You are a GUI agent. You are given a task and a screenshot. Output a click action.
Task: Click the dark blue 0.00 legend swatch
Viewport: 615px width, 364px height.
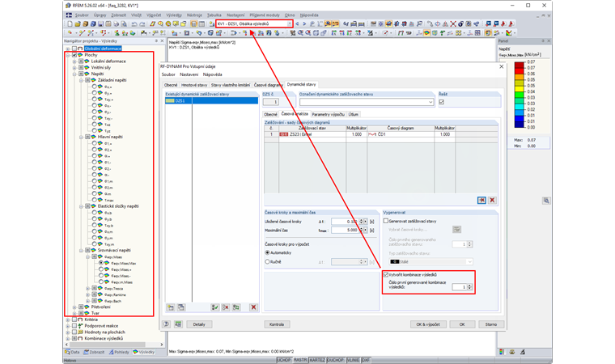[x=520, y=125]
